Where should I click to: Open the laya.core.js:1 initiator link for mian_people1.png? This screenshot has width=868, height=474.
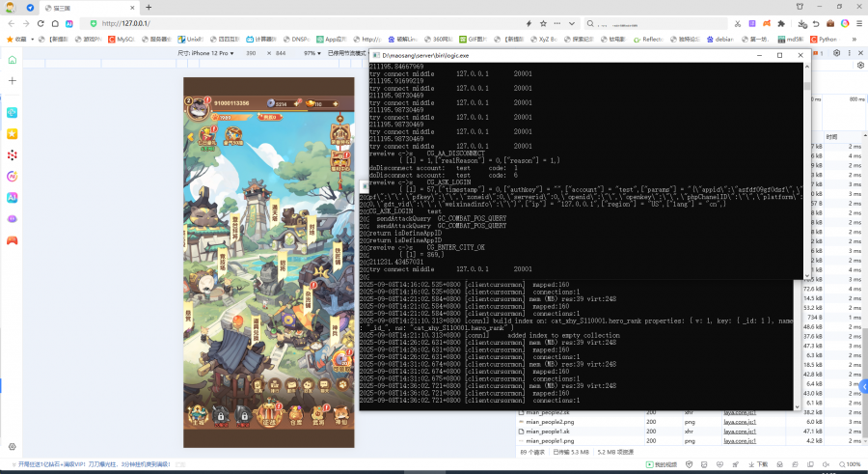pyautogui.click(x=740, y=441)
